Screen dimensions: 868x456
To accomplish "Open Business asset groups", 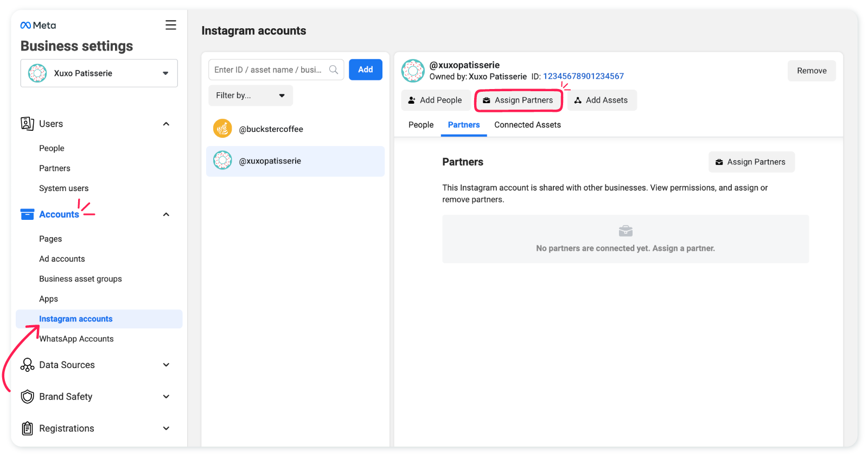I will pos(80,279).
